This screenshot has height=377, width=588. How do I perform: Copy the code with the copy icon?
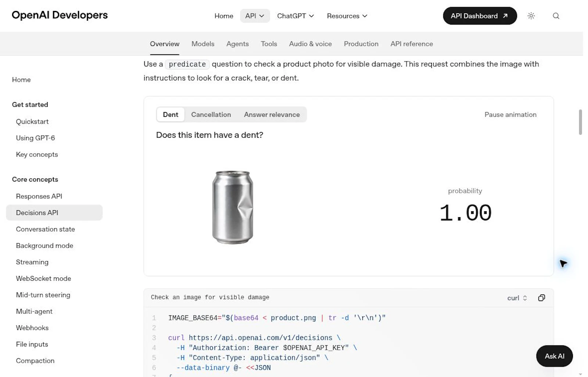point(541,298)
